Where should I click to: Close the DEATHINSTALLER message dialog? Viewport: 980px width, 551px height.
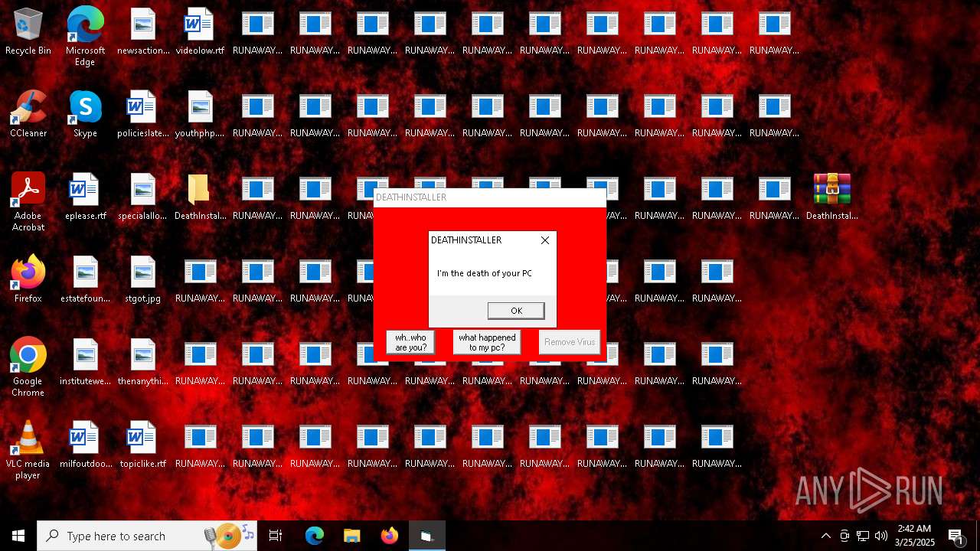click(x=545, y=240)
